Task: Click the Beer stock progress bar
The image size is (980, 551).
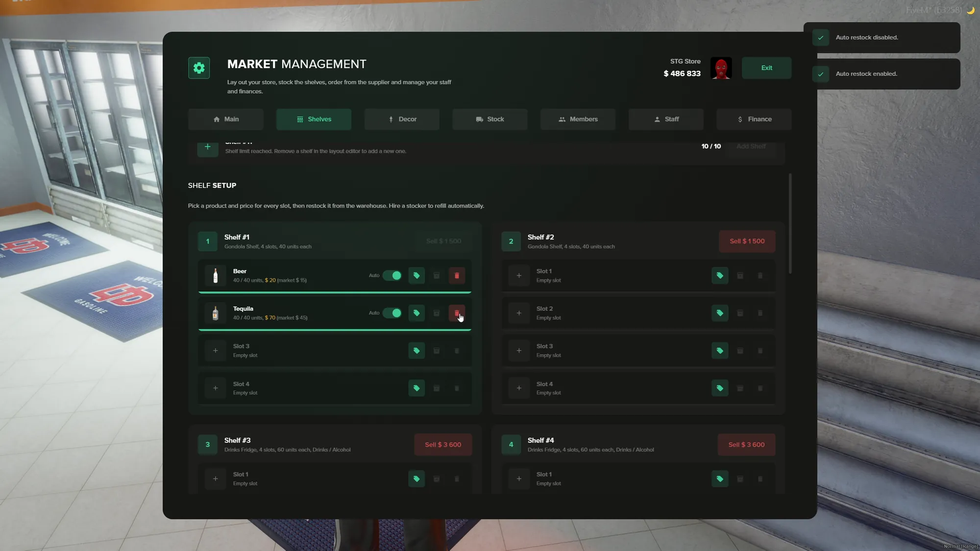Action: pos(335,292)
